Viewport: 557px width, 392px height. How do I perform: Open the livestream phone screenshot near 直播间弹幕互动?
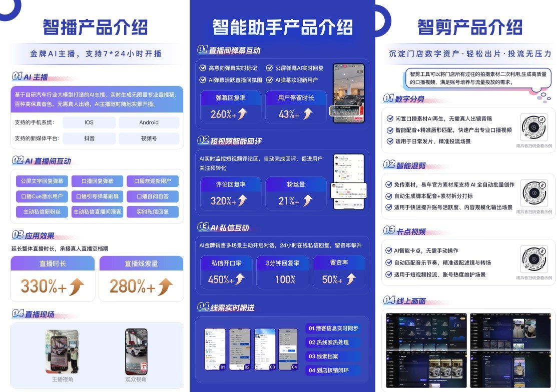click(348, 93)
